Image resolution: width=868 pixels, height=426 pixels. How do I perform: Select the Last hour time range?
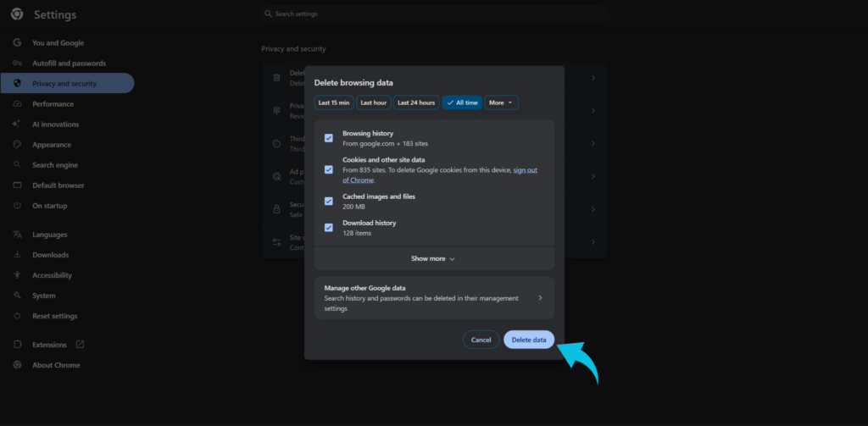tap(374, 103)
